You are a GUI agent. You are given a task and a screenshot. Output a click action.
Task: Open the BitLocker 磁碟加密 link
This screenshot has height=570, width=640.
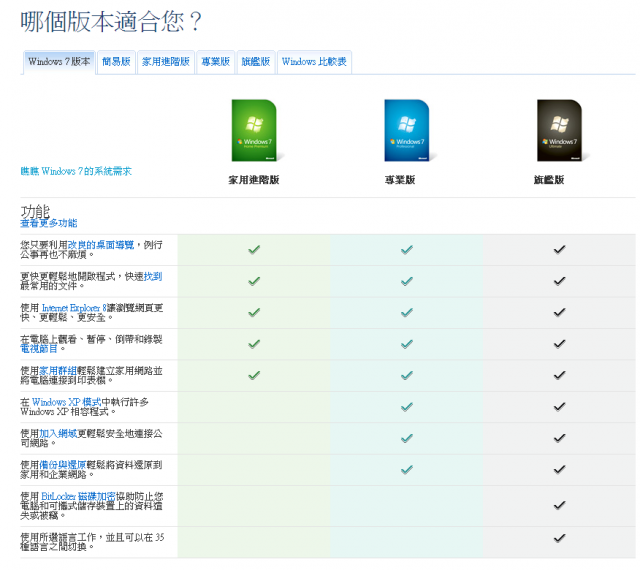tap(78, 497)
